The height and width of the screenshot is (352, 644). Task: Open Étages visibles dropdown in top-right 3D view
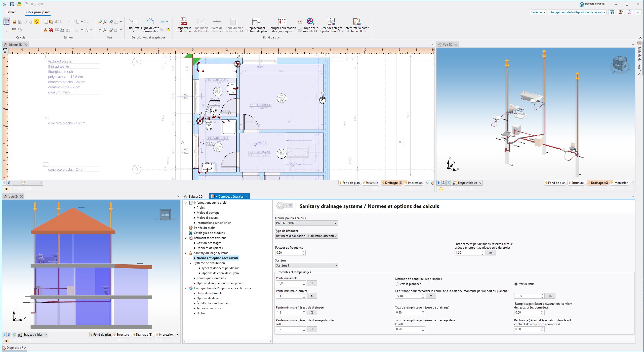pos(467,183)
